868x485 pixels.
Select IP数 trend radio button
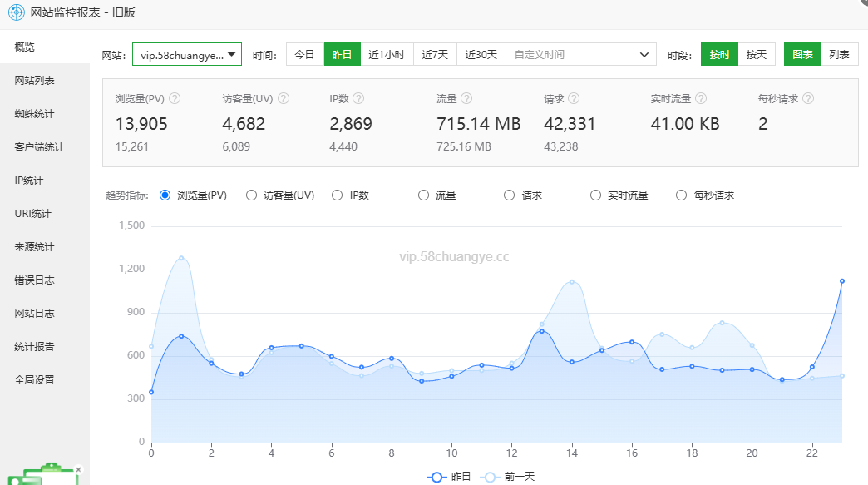pyautogui.click(x=338, y=195)
